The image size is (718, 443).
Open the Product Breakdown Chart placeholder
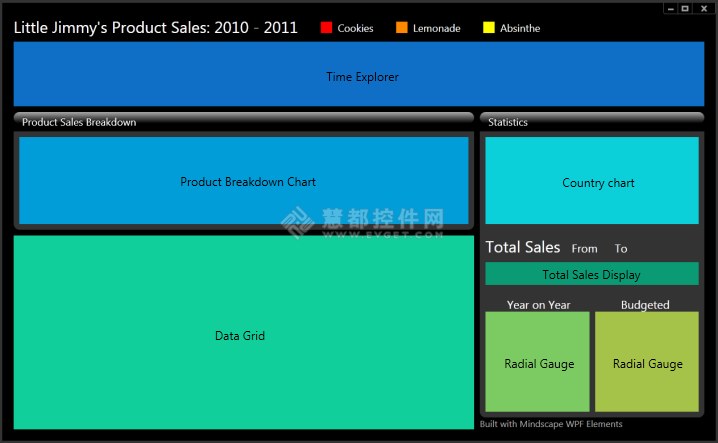(x=244, y=180)
